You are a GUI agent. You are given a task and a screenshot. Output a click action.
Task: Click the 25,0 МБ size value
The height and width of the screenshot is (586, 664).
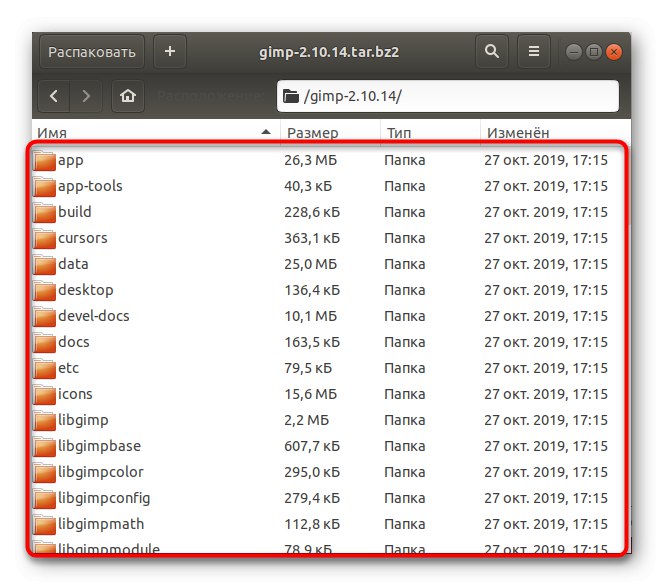click(x=310, y=264)
